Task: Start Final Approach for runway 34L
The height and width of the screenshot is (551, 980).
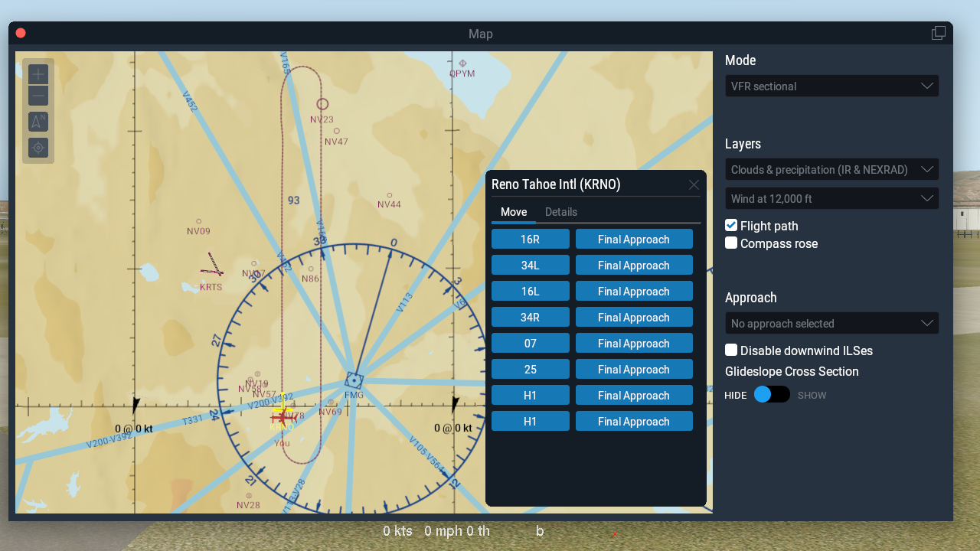Action: click(x=634, y=266)
